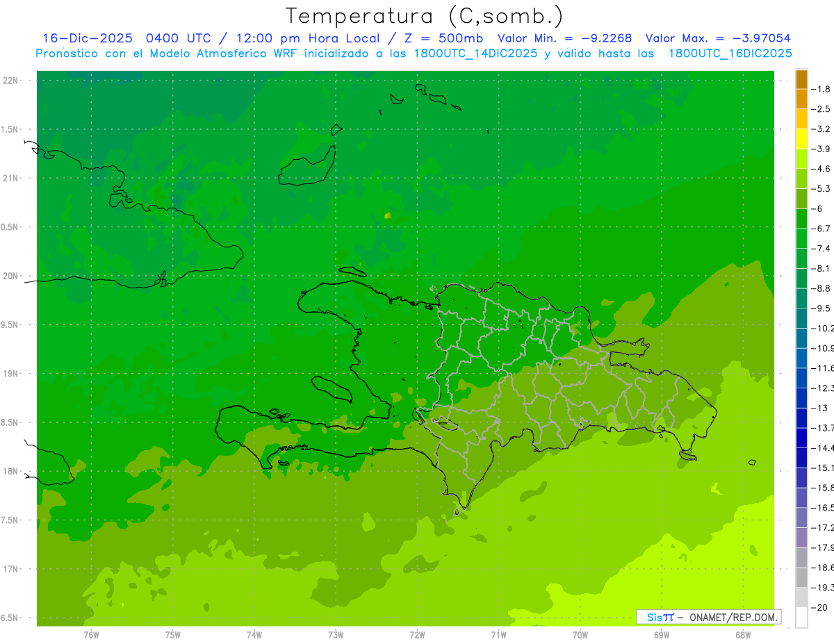This screenshot has height=644, width=834.
Task: Select the green swatch between -6 and -6.7
Action: (801, 219)
